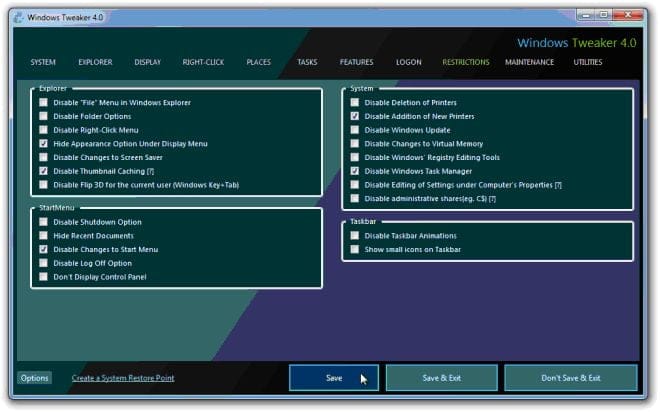Tick Hide Recent Documents
Image resolution: width=660 pixels, height=412 pixels.
(43, 236)
